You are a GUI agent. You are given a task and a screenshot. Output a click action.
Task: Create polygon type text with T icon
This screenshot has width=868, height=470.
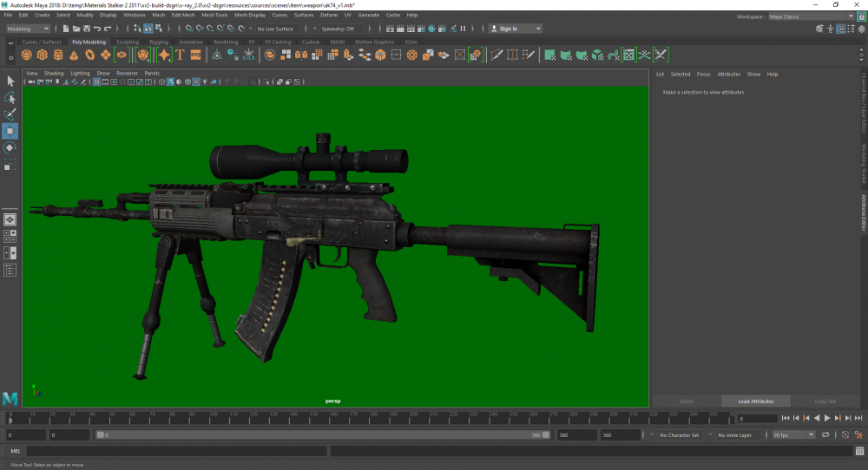click(x=180, y=55)
